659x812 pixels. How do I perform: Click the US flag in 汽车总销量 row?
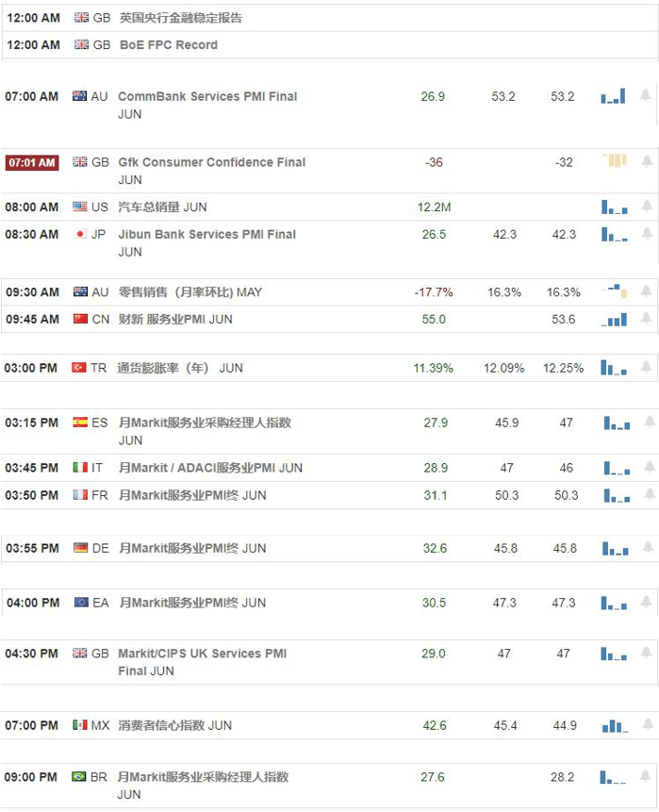tap(80, 207)
